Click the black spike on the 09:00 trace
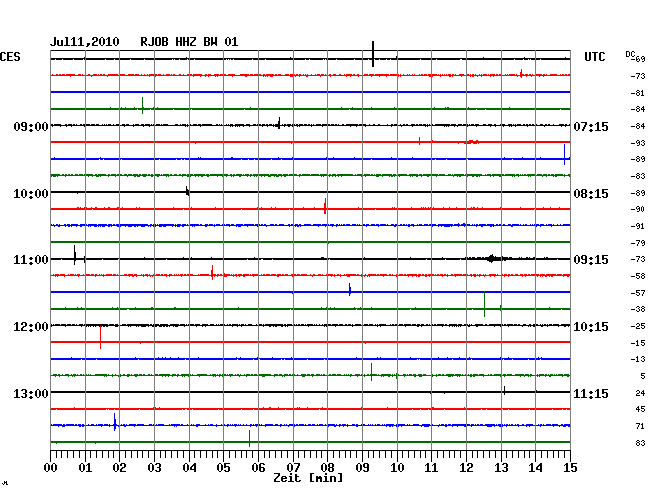The image size is (650, 494). click(279, 123)
